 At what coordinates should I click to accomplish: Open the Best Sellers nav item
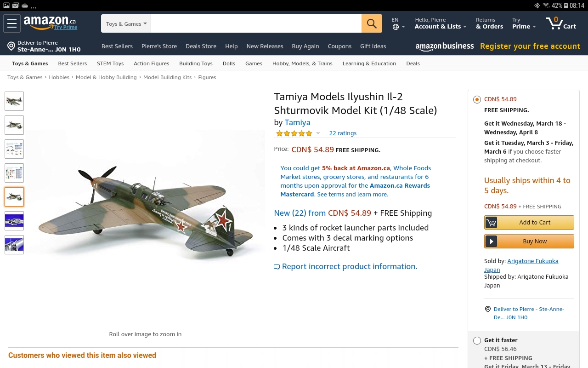coord(117,46)
